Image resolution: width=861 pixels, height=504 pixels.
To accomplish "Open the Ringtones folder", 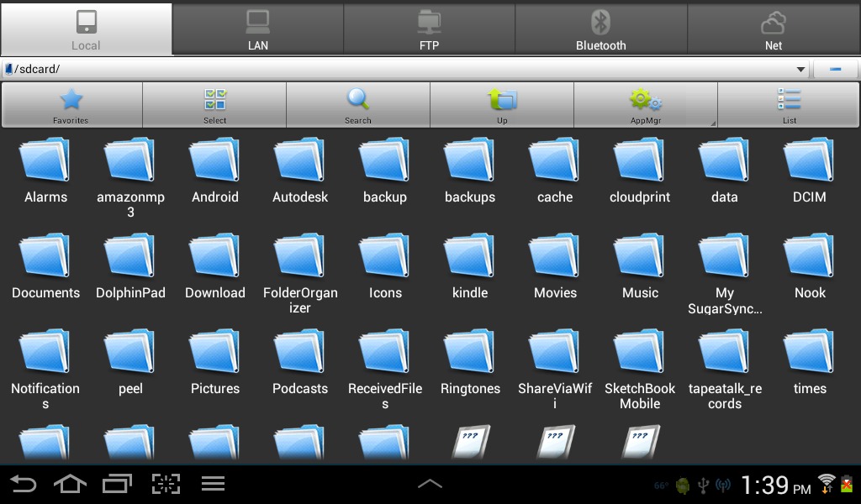I will [x=470, y=362].
